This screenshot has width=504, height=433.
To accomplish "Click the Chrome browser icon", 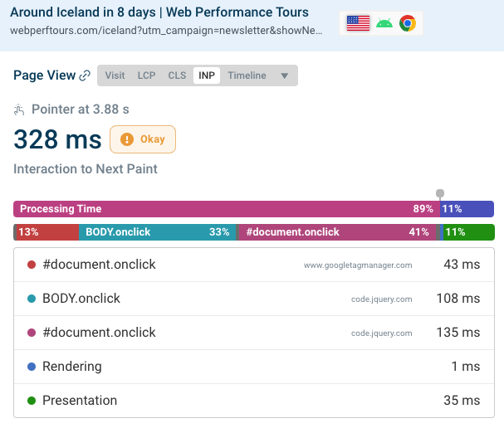I will tap(408, 23).
